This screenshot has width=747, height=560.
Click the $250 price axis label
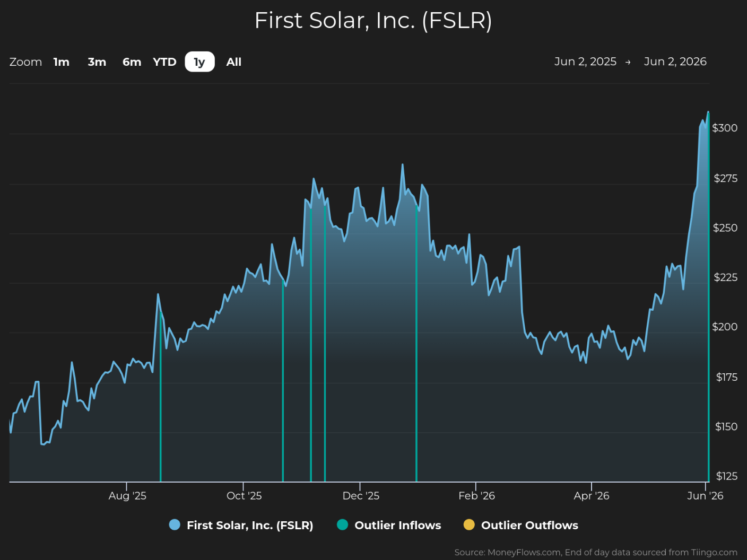tap(725, 227)
